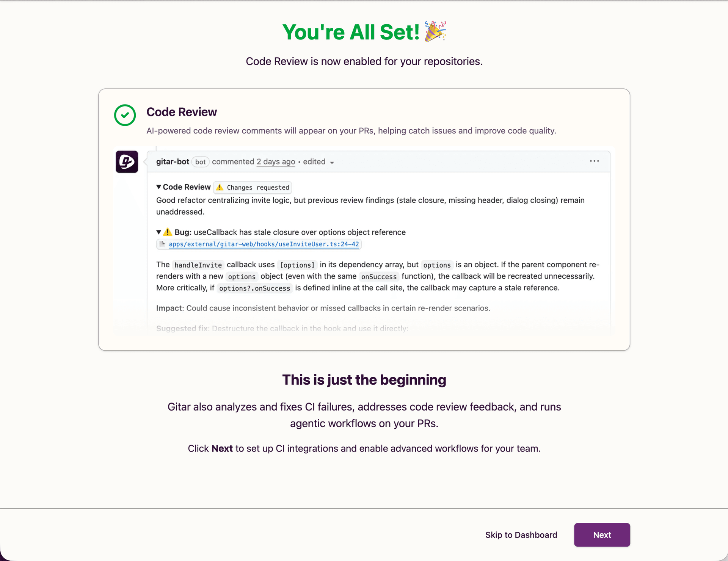
Task: Click the warning icon inside Changes requested badge
Action: [x=220, y=187]
